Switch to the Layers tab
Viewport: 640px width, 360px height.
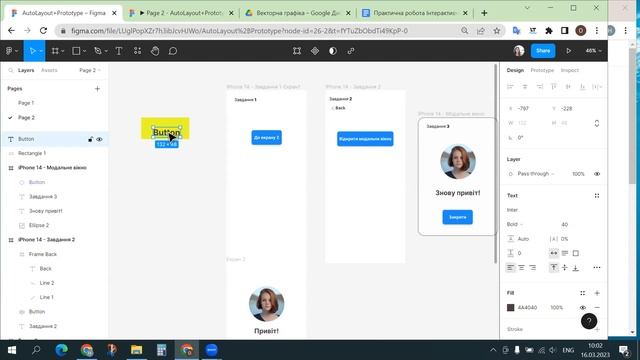pyautogui.click(x=26, y=70)
